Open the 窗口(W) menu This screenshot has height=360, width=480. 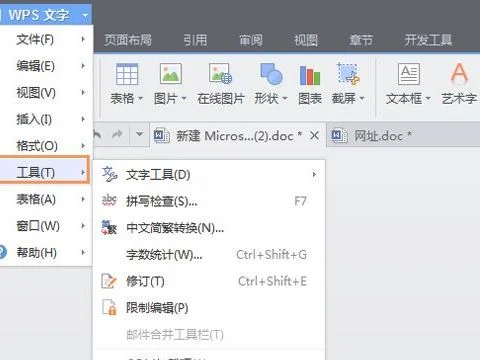46,226
